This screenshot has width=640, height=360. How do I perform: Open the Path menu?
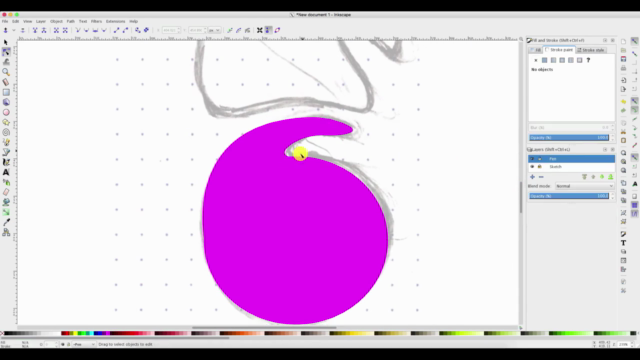[x=71, y=21]
